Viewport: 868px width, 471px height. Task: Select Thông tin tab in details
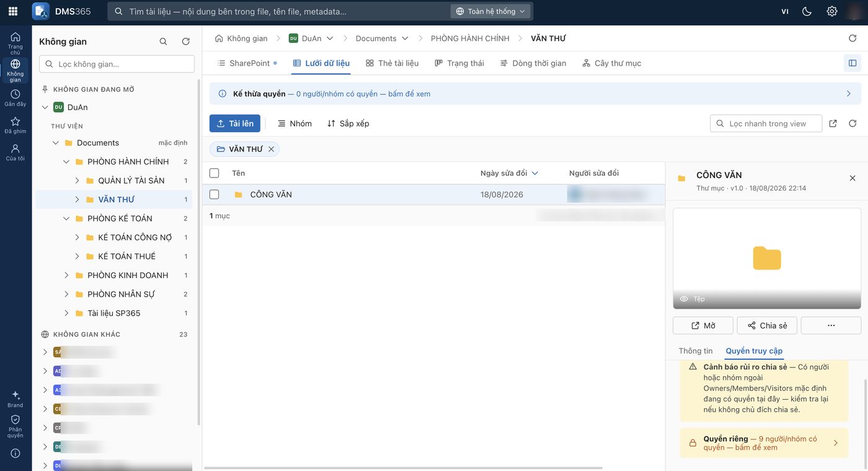(696, 351)
